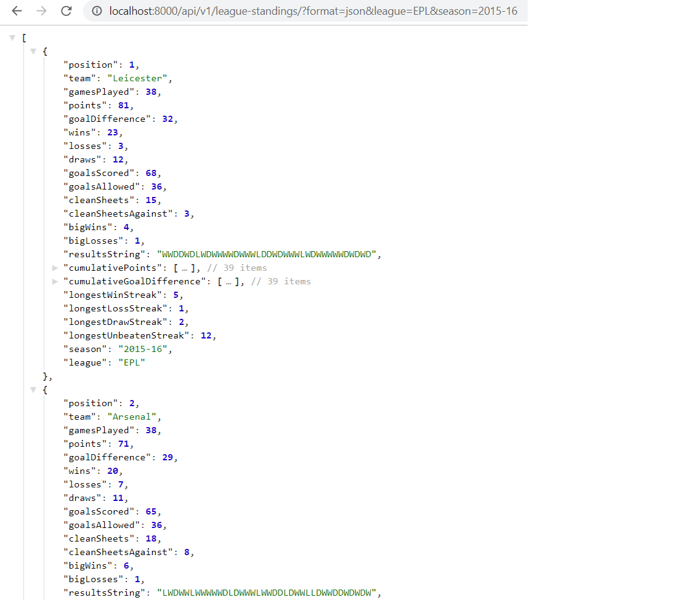The height and width of the screenshot is (600, 700).
Task: Click Leicester's bigWins value 4
Action: pos(126,228)
